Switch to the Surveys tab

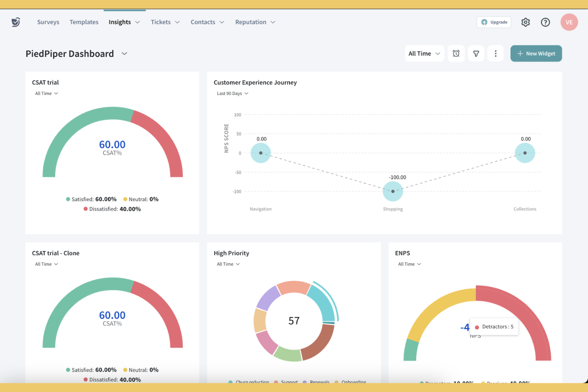click(48, 22)
